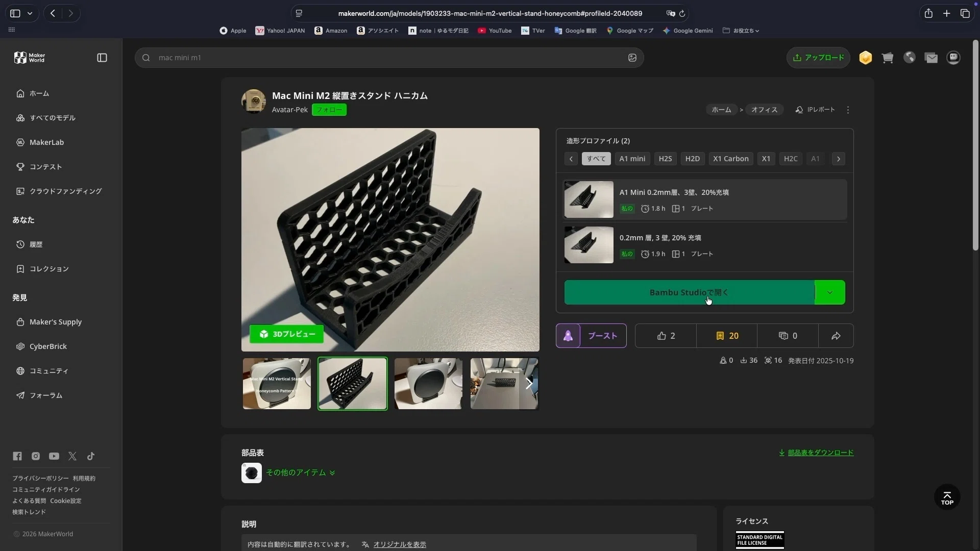Viewport: 980px width, 551px height.
Task: Open the comments showing 0
Action: coord(788,336)
